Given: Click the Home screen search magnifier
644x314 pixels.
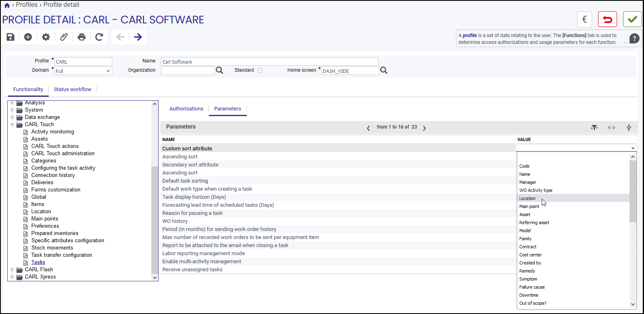Looking at the screenshot, I should click(384, 71).
